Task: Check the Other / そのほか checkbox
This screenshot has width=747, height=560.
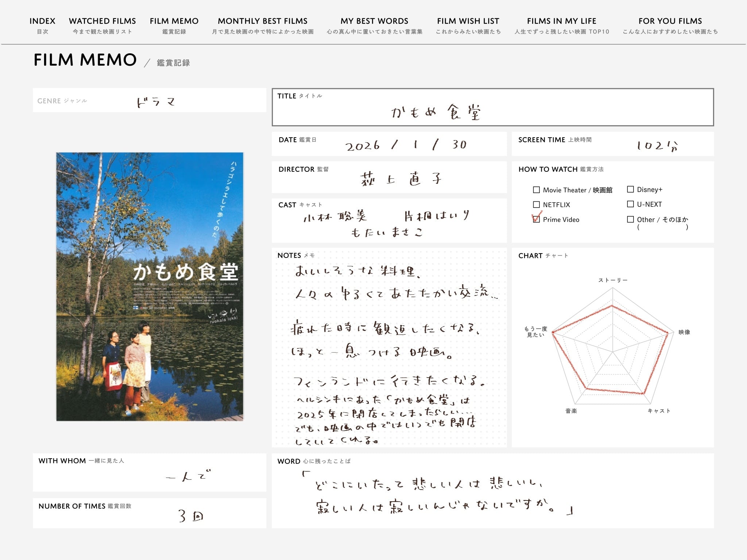Action: point(630,219)
